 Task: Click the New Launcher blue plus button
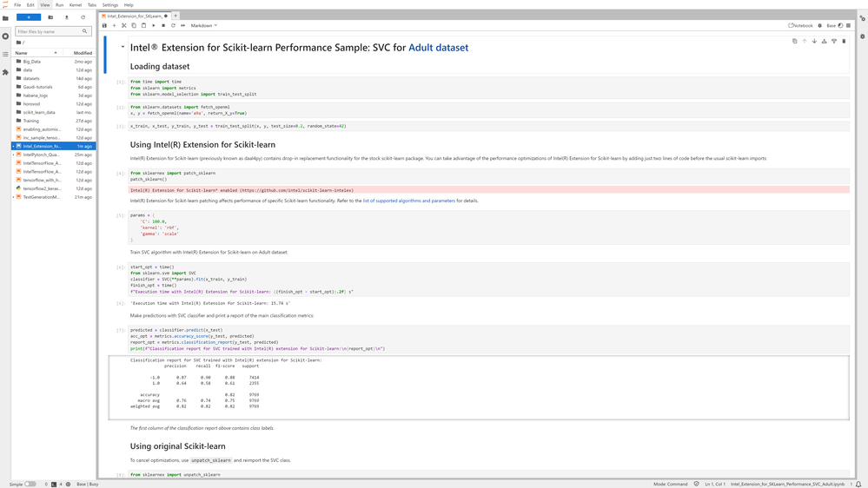[x=28, y=17]
